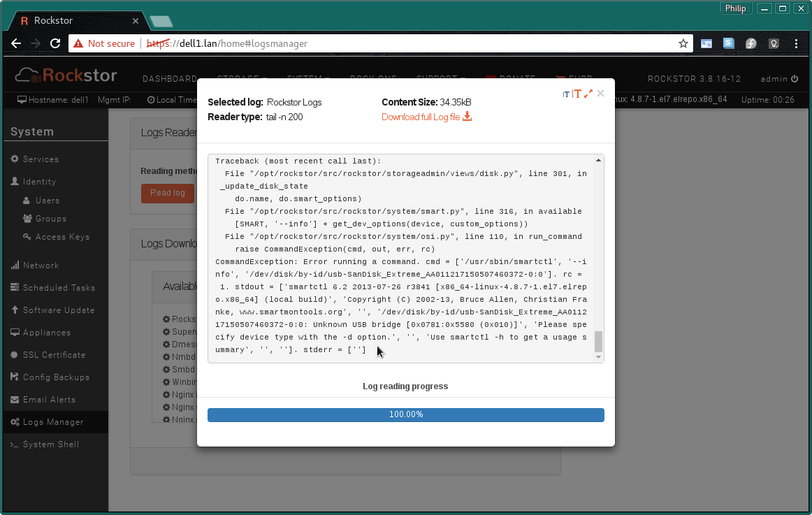Download the full Log file
Image resolution: width=812 pixels, height=515 pixels.
426,117
